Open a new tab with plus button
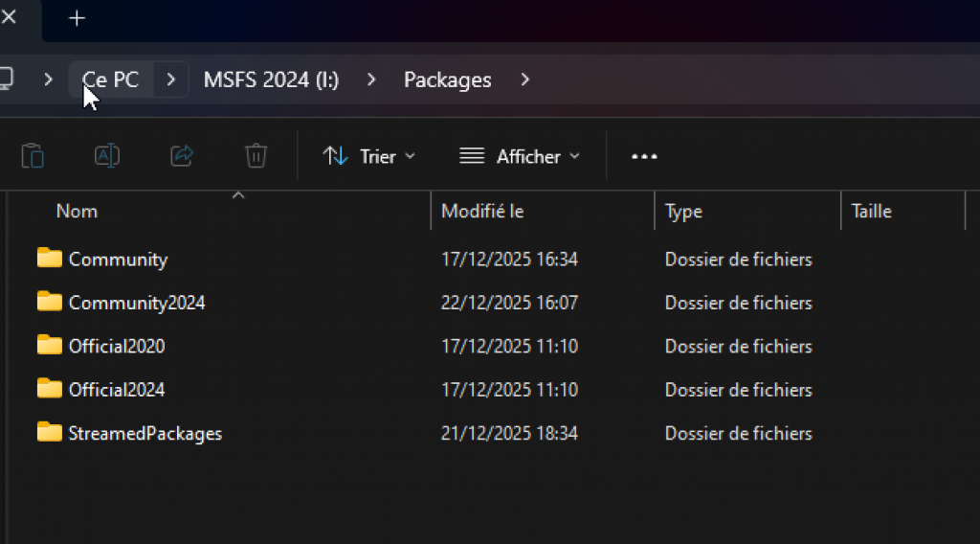This screenshot has width=980, height=544. 78,18
